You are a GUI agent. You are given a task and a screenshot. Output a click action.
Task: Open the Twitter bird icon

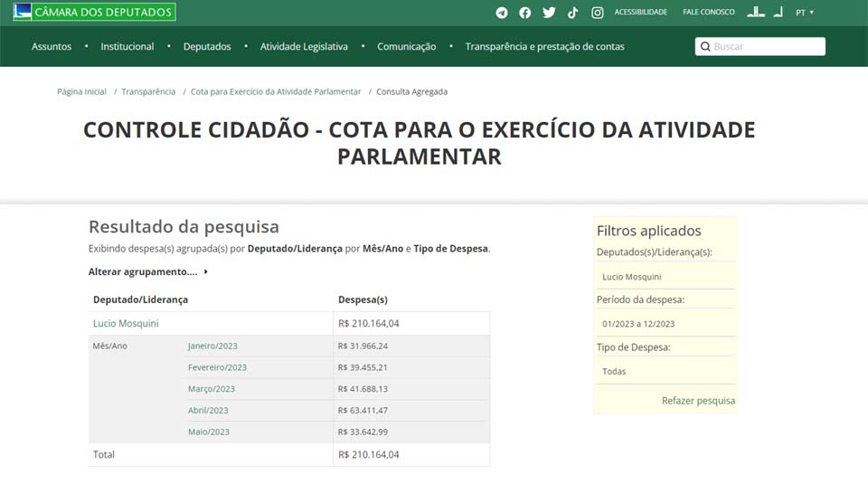[x=549, y=13]
